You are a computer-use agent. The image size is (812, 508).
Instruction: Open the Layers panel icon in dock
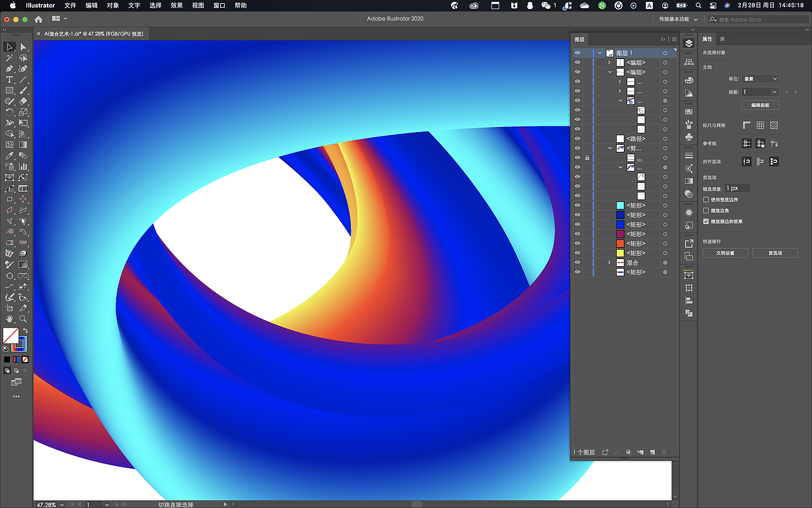click(x=689, y=44)
